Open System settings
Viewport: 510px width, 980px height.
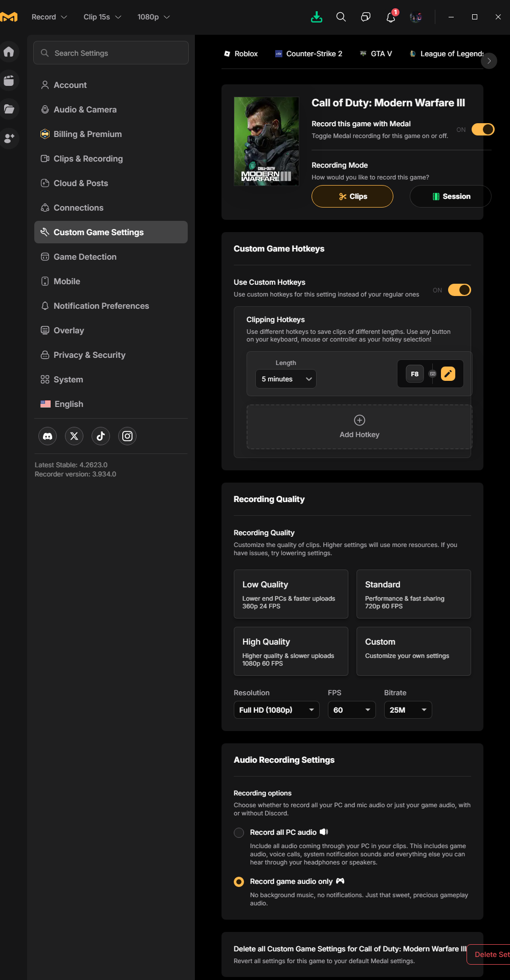(x=111, y=379)
